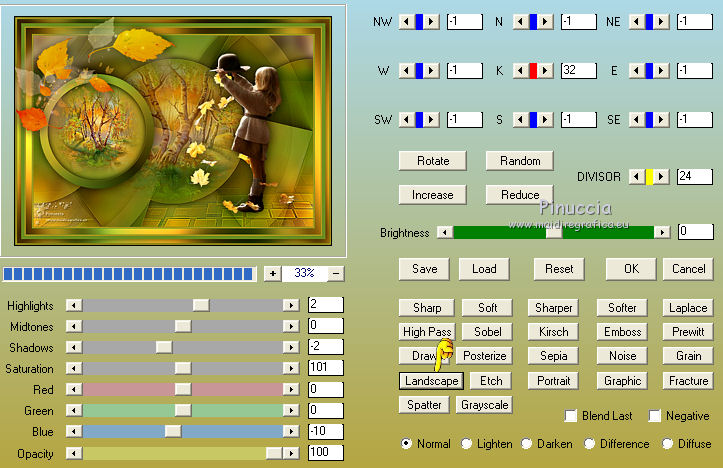Click the Increase button
Viewport: 723px width, 468px height.
433,195
